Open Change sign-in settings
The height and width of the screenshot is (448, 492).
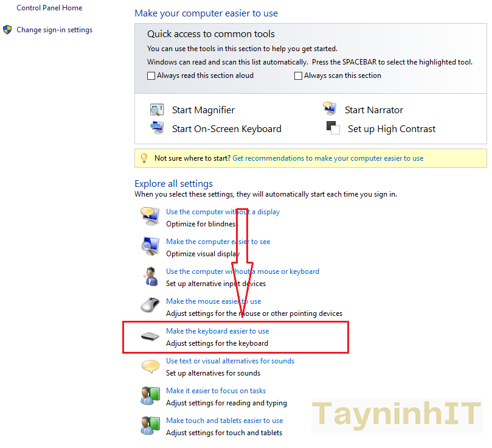coord(54,30)
